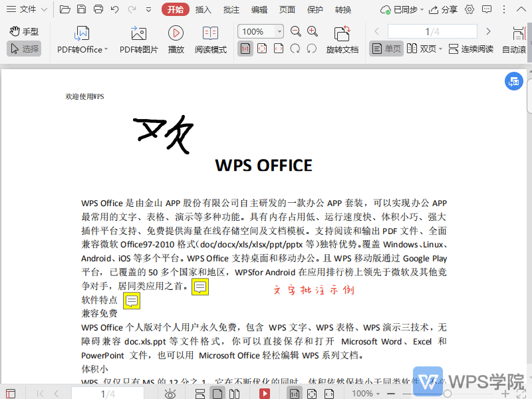Click the red play button in status bar

[x=265, y=394]
